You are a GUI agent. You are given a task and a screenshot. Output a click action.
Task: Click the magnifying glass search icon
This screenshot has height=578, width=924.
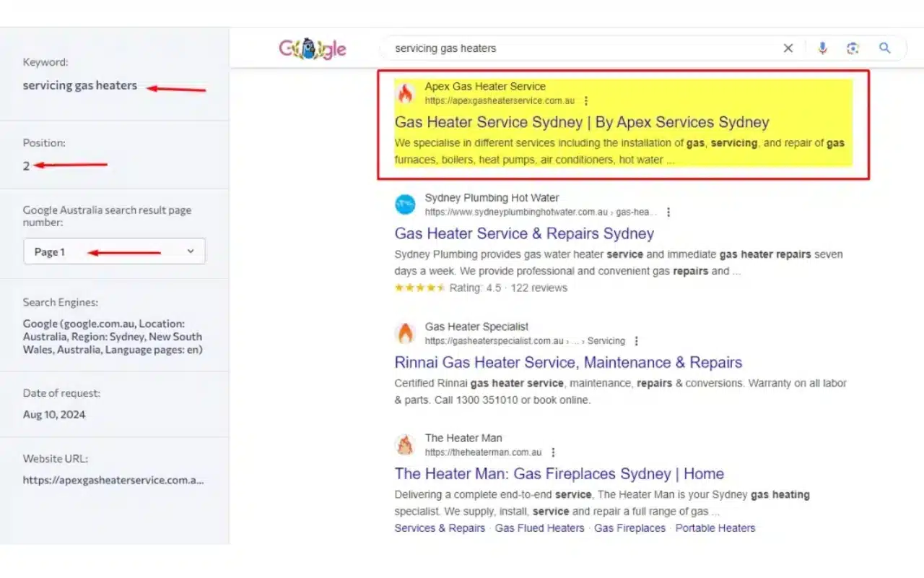point(885,48)
